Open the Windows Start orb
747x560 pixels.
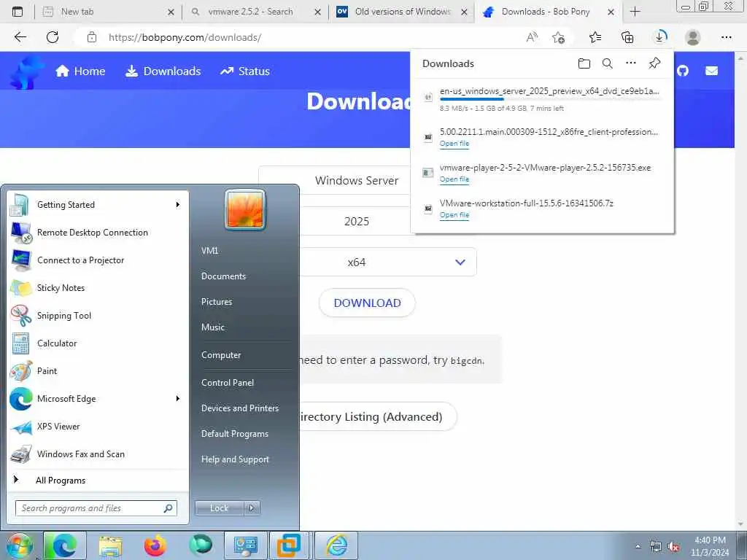point(19,545)
